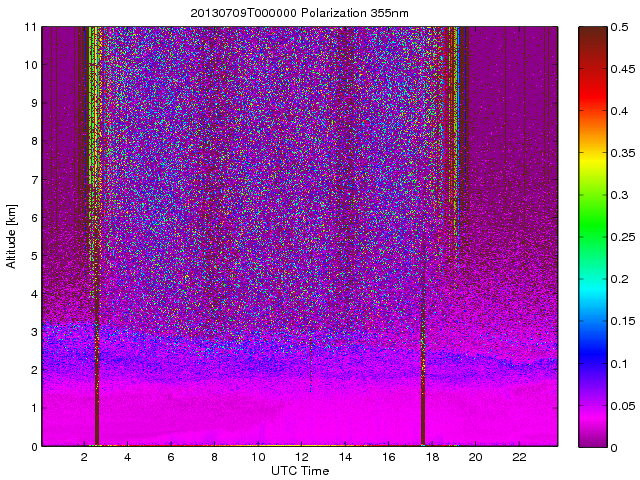Click the "Altitude [km]" y-axis label
The width and height of the screenshot is (640, 480).
coord(12,236)
